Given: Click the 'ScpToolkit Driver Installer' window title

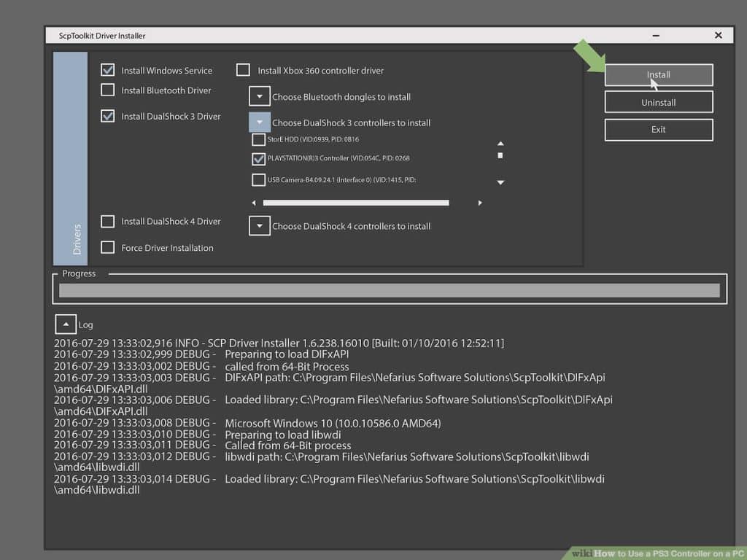Looking at the screenshot, I should tap(102, 36).
